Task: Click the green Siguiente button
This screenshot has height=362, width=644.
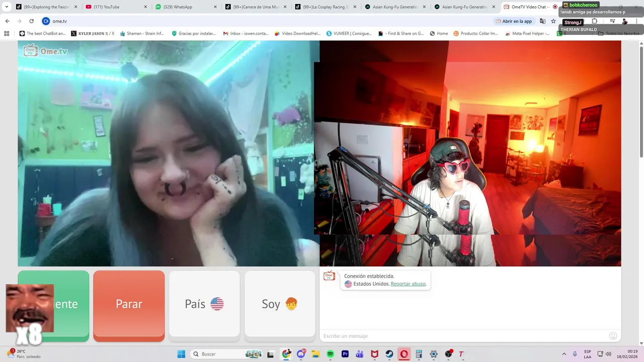Action: pyautogui.click(x=53, y=305)
